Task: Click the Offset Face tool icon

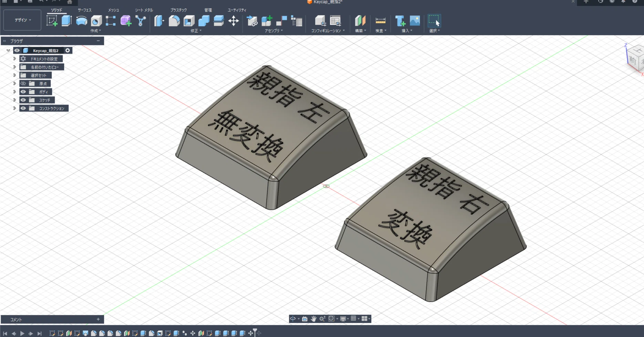Action: pyautogui.click(x=219, y=21)
